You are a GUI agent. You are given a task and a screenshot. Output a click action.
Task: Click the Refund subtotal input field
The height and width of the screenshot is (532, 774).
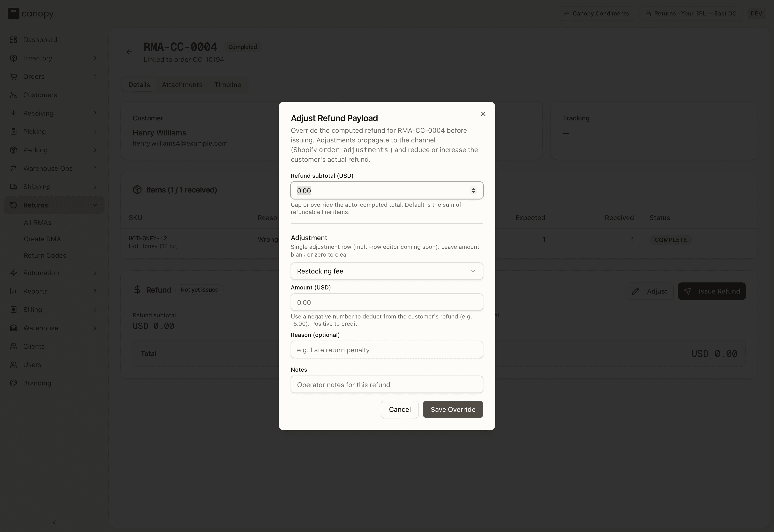pyautogui.click(x=387, y=190)
